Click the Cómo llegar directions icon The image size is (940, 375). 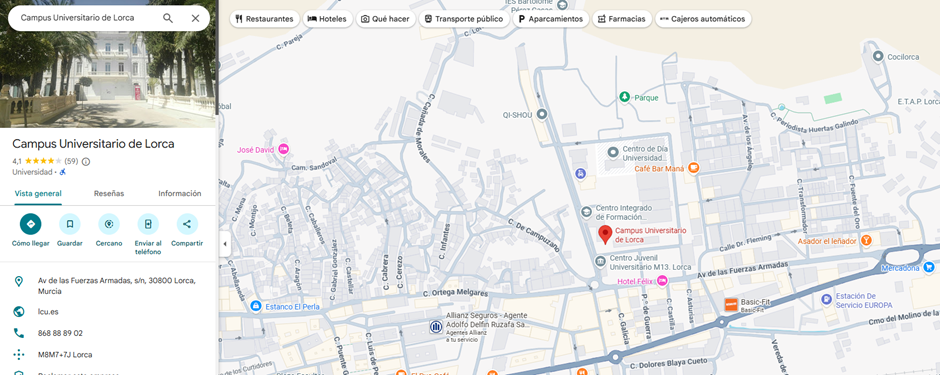(x=31, y=224)
